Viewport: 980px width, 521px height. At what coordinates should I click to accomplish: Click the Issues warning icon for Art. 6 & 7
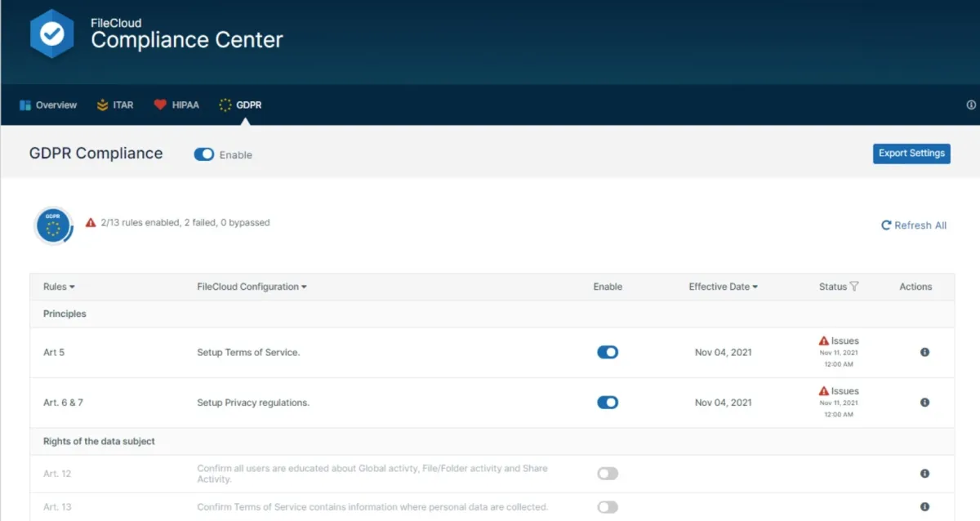(x=824, y=391)
